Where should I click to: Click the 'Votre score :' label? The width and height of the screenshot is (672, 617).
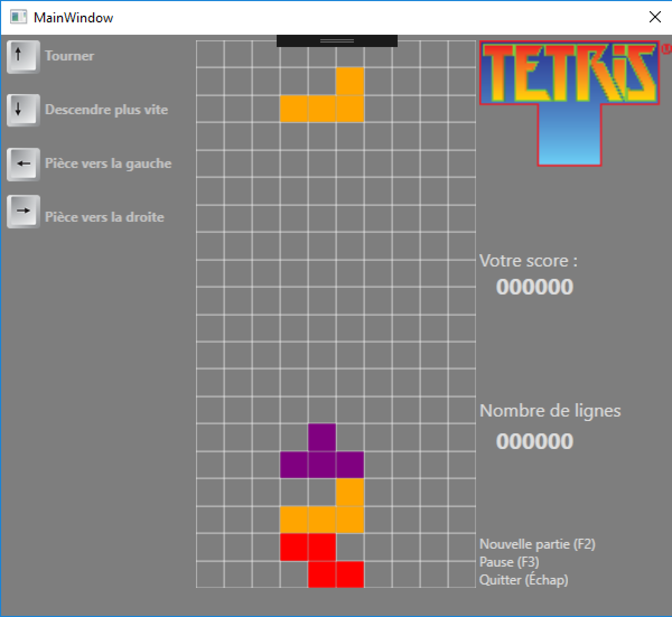(x=528, y=261)
